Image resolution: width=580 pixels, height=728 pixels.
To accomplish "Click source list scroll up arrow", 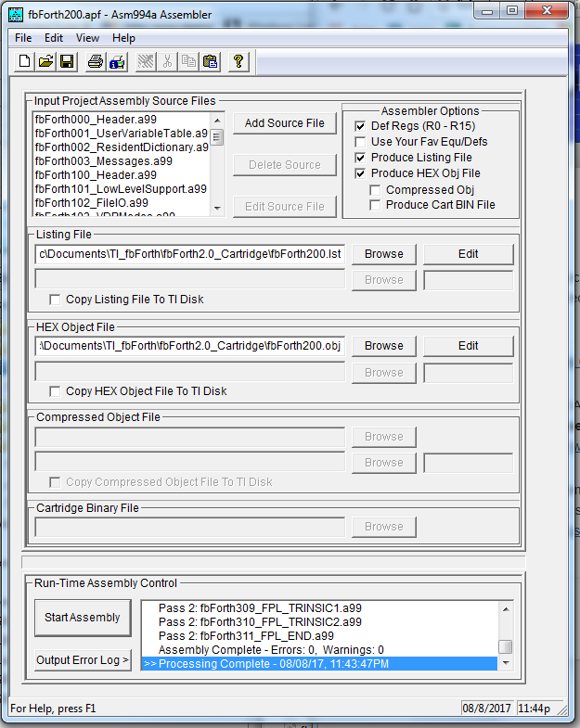I will (217, 121).
